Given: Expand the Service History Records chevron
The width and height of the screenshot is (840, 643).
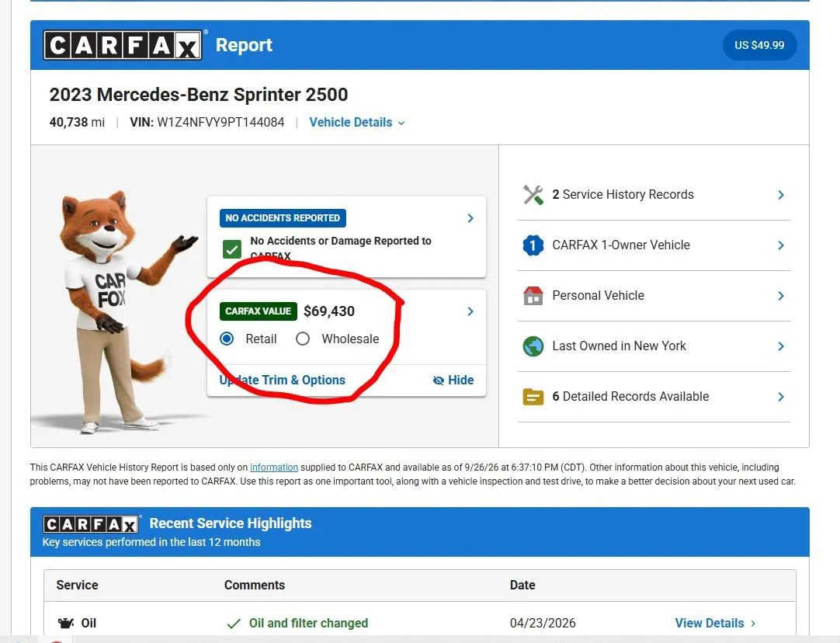Looking at the screenshot, I should tap(781, 195).
